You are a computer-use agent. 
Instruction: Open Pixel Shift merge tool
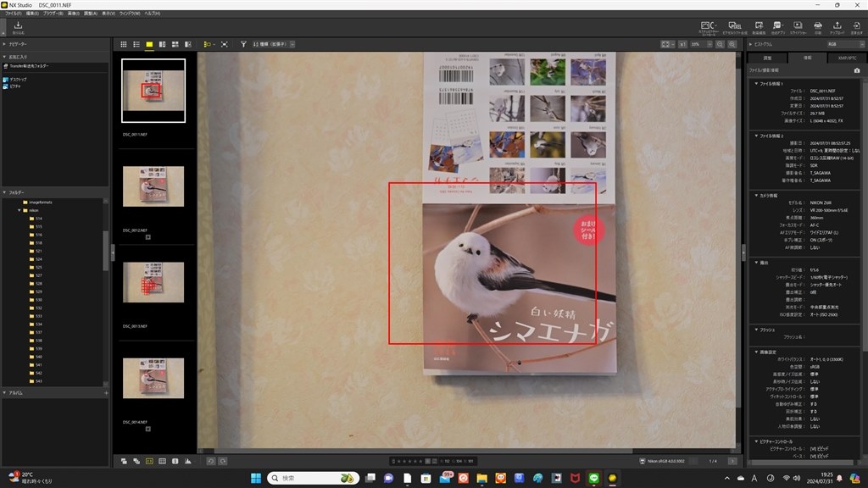point(735,28)
